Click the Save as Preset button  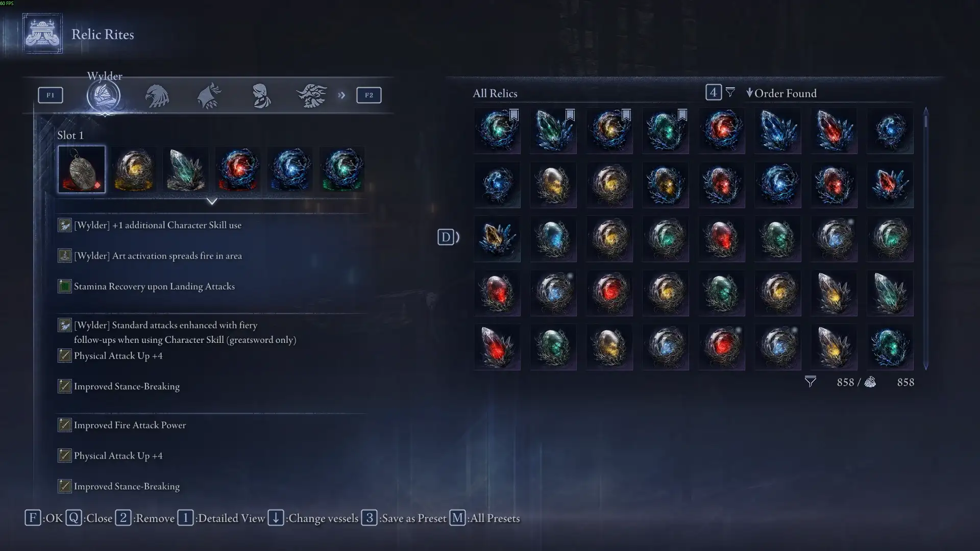[404, 518]
